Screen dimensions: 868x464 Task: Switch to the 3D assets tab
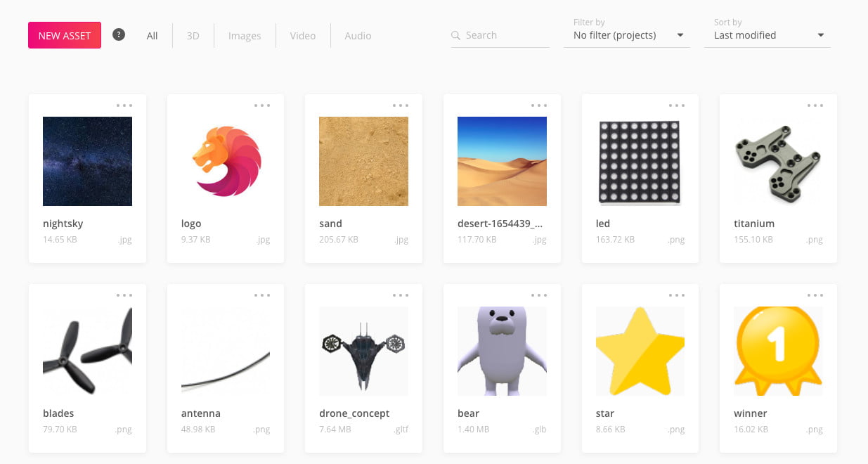(193, 36)
